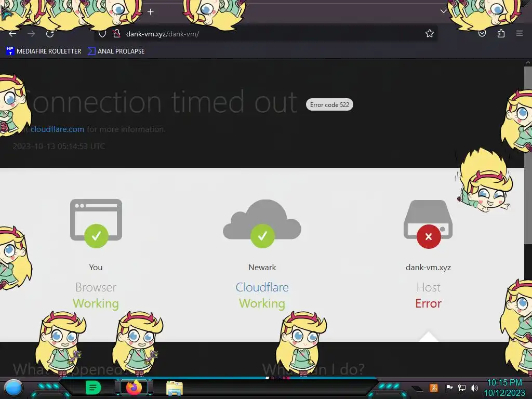The width and height of the screenshot is (532, 399).
Task: Open the Action Center flag icon
Action: tap(449, 388)
